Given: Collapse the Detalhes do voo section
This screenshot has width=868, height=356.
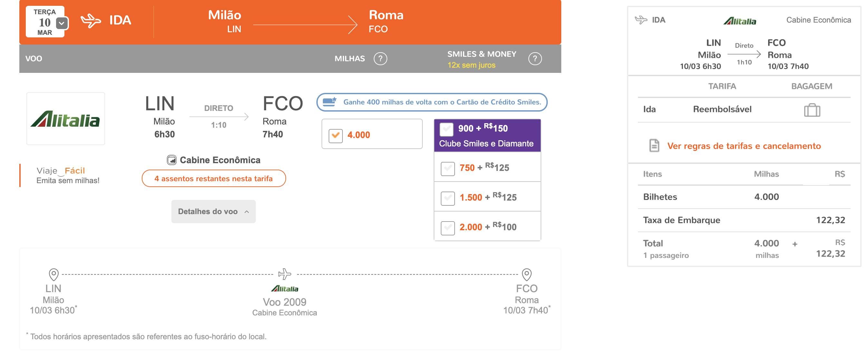Looking at the screenshot, I should 213,212.
